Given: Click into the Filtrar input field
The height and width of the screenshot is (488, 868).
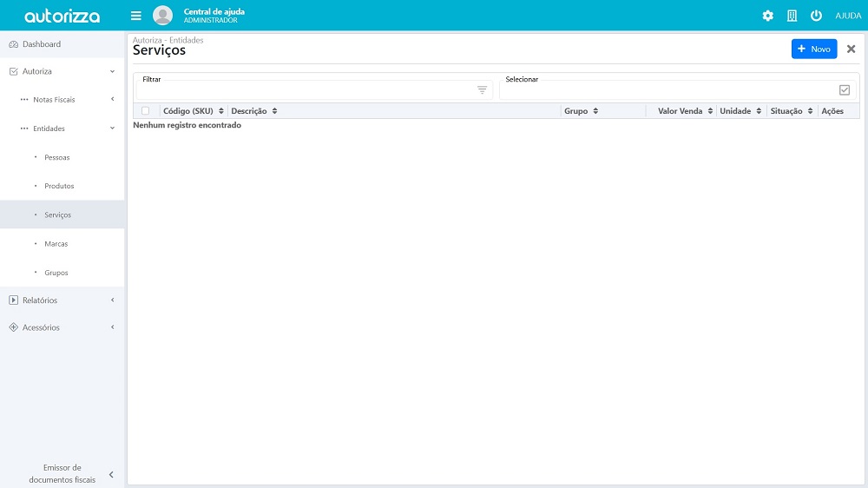Looking at the screenshot, I should (x=304, y=90).
